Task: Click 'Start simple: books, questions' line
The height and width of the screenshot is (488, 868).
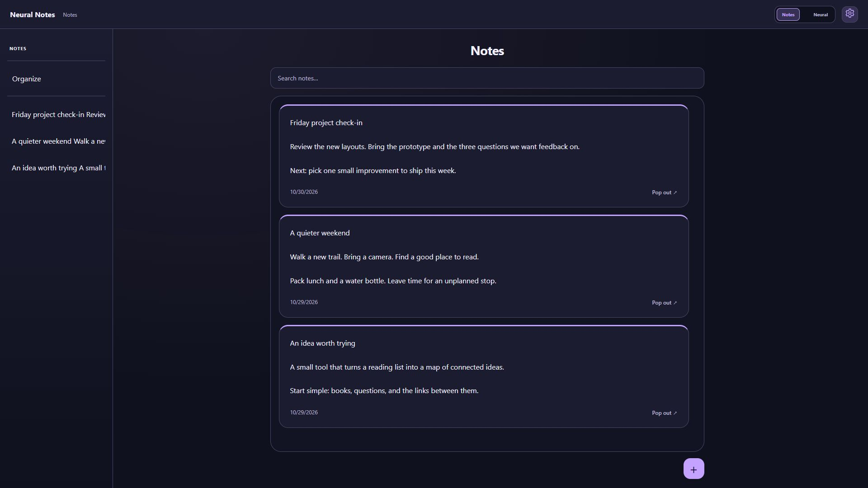Action: coord(384,391)
